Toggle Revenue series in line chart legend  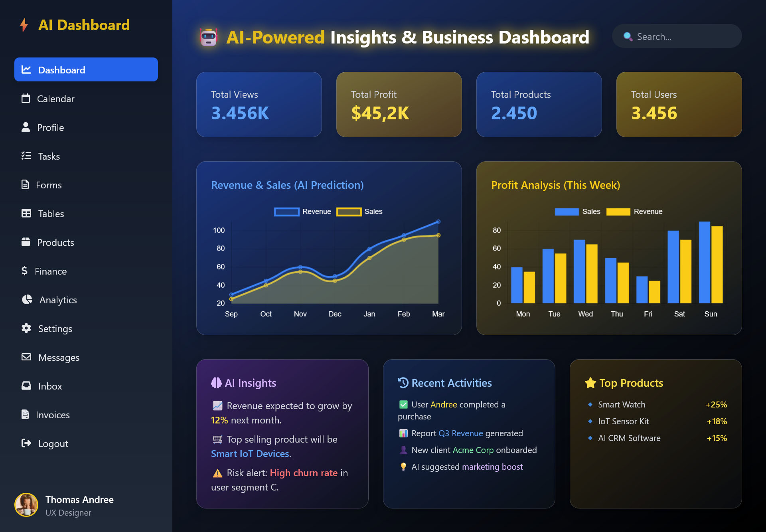(x=303, y=212)
